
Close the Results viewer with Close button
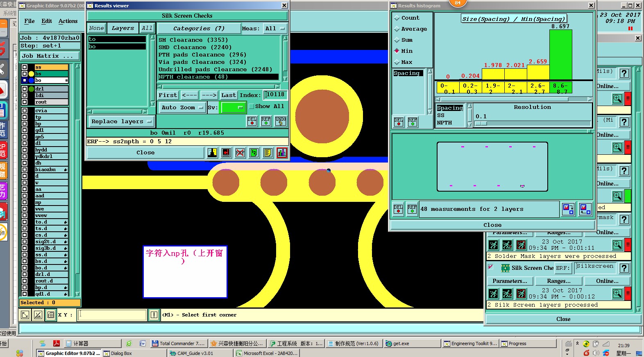145,153
